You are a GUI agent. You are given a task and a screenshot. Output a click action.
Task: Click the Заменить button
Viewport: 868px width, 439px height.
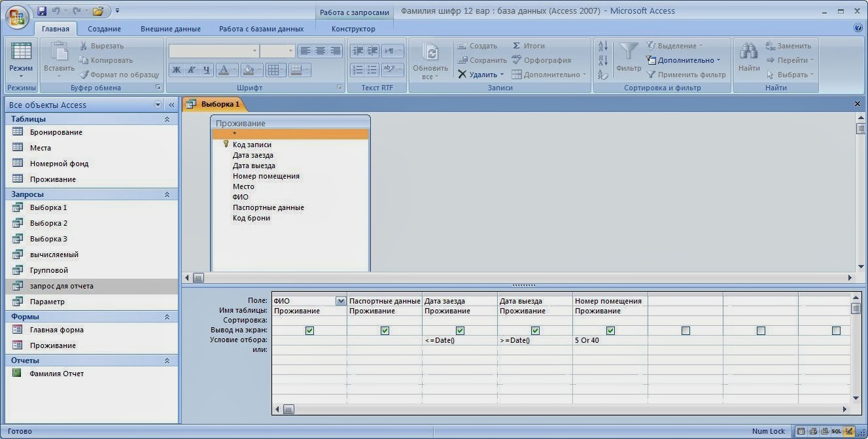[x=788, y=46]
